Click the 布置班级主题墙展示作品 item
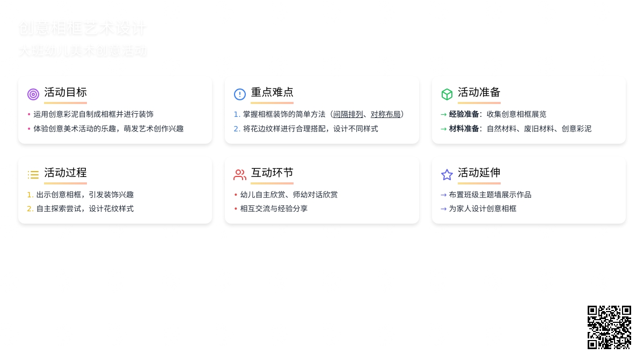 click(490, 195)
